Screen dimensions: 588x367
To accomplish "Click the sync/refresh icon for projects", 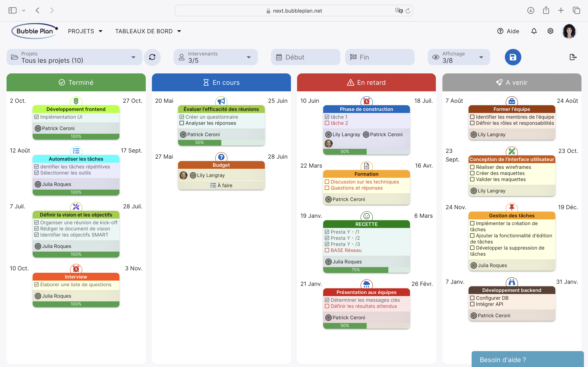I will click(152, 57).
